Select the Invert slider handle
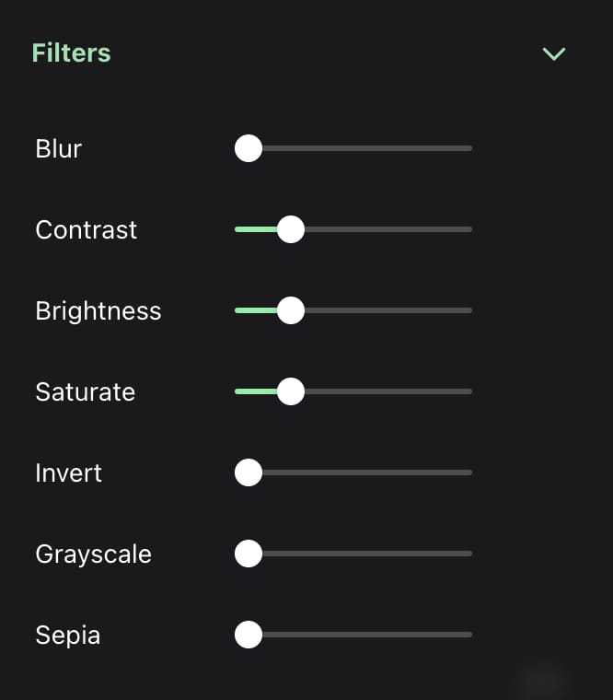613x700 pixels. tap(249, 472)
